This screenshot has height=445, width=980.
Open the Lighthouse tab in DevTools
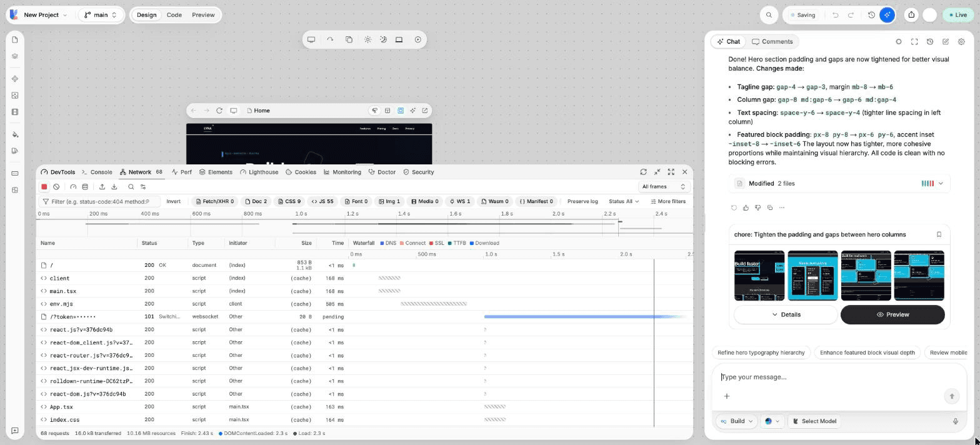pos(259,172)
